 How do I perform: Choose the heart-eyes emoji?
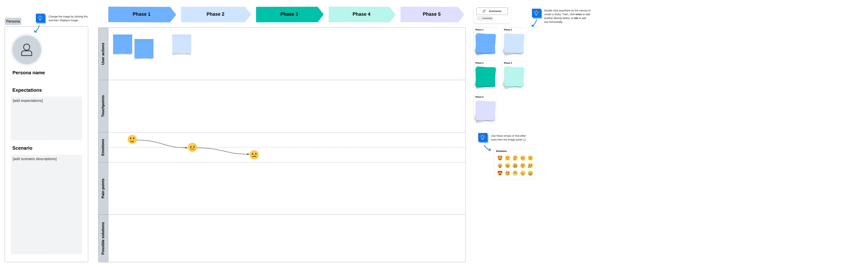click(500, 173)
